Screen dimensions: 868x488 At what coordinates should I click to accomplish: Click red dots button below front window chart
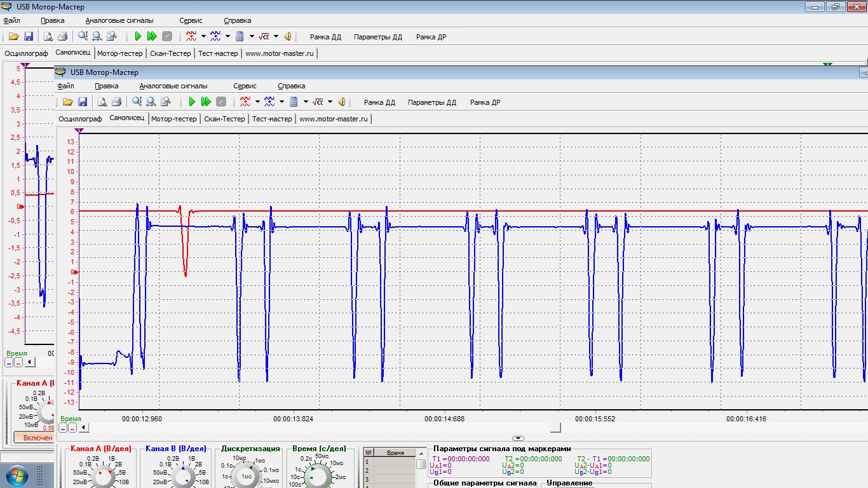(72, 428)
